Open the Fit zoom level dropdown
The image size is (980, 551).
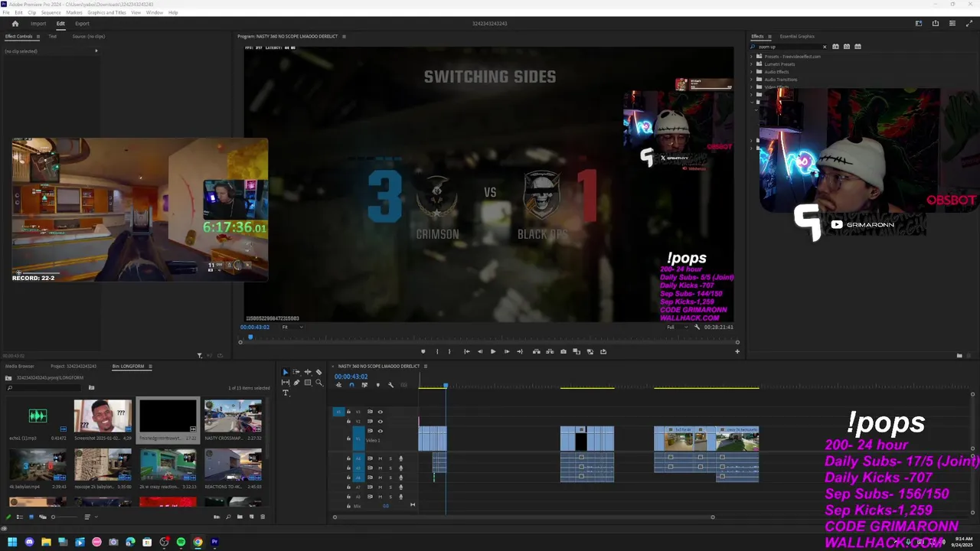[x=292, y=327]
